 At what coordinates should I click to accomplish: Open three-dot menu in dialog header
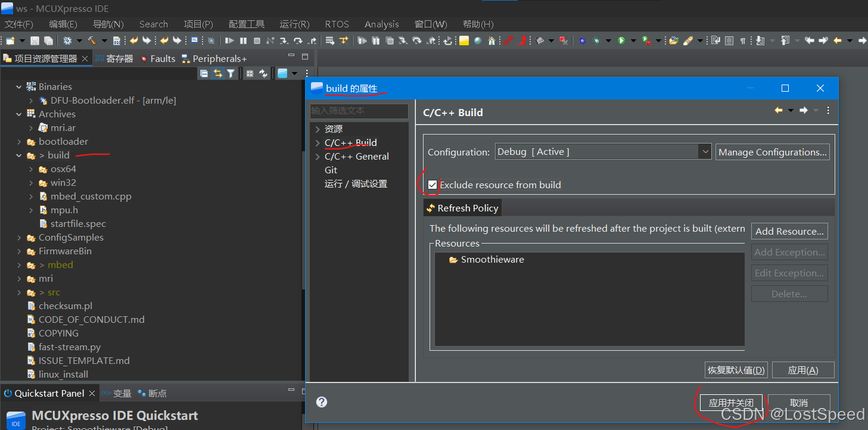828,110
